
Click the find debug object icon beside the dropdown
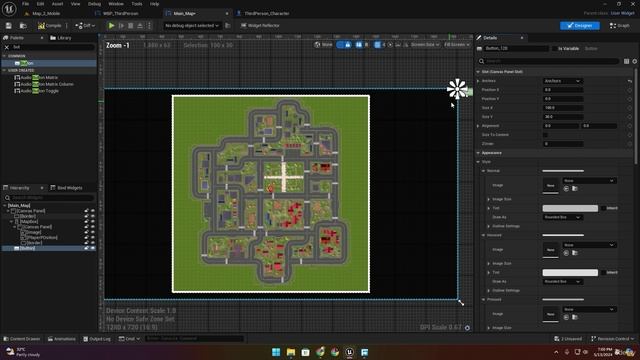[x=228, y=26]
